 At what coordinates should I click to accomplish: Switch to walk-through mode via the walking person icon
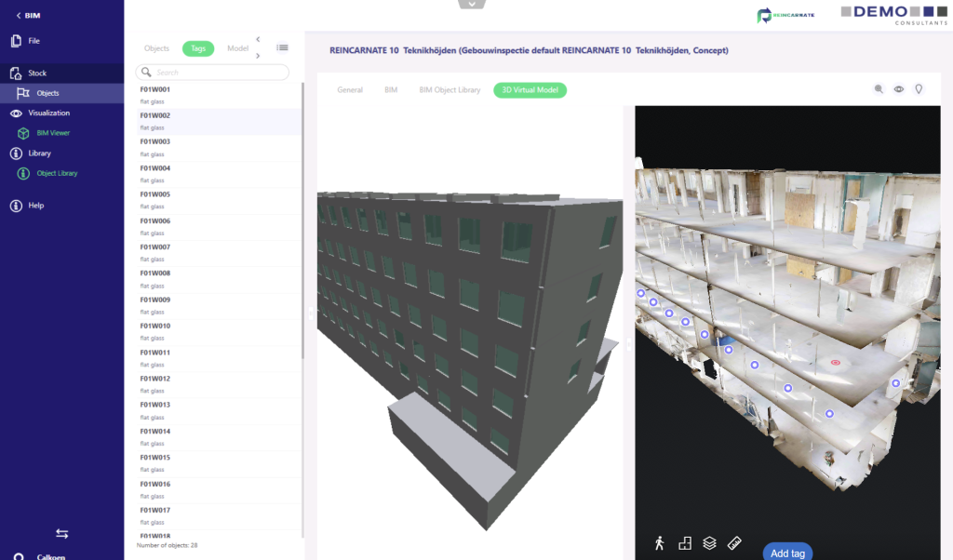point(659,543)
